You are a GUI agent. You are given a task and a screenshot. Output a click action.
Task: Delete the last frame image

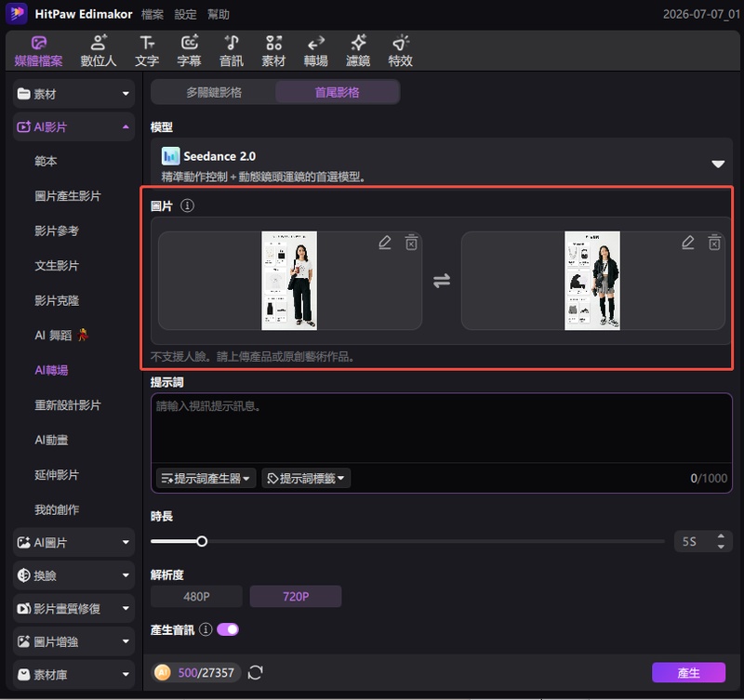pos(714,243)
